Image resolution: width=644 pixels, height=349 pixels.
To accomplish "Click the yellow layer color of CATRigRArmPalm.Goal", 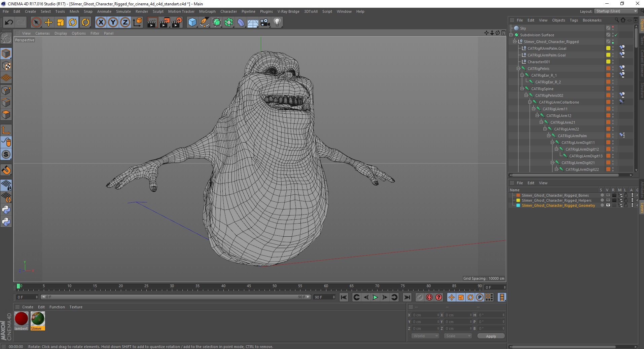I will [608, 48].
